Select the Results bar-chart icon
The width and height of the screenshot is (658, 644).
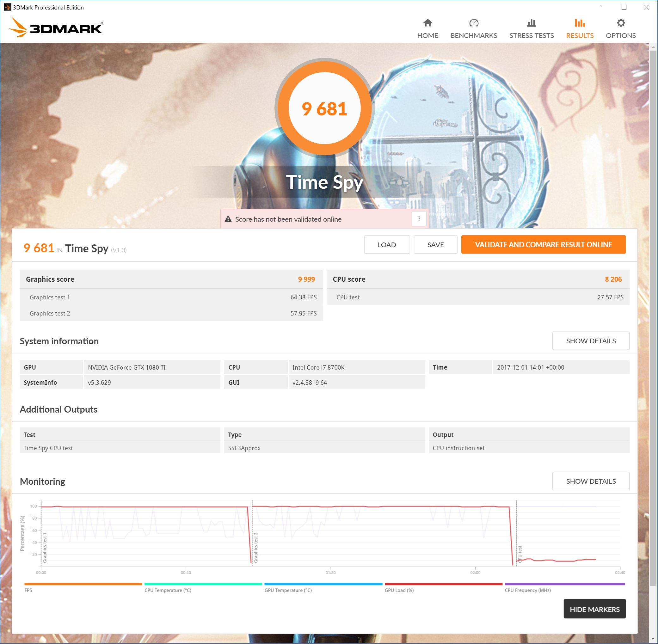click(580, 23)
